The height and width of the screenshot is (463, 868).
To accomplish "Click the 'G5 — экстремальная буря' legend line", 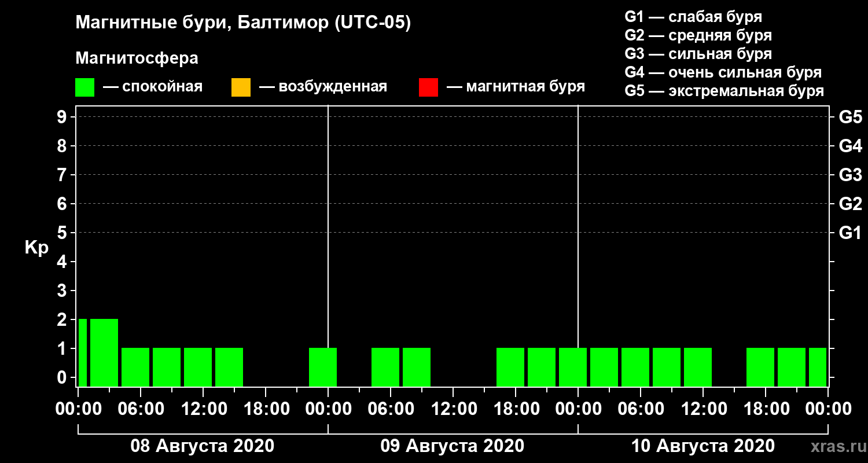I will coord(724,91).
